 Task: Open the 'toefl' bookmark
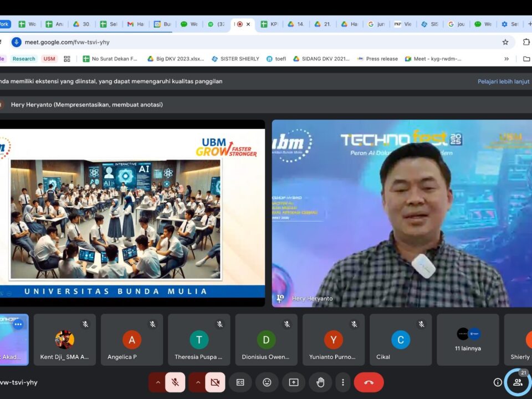pyautogui.click(x=276, y=59)
